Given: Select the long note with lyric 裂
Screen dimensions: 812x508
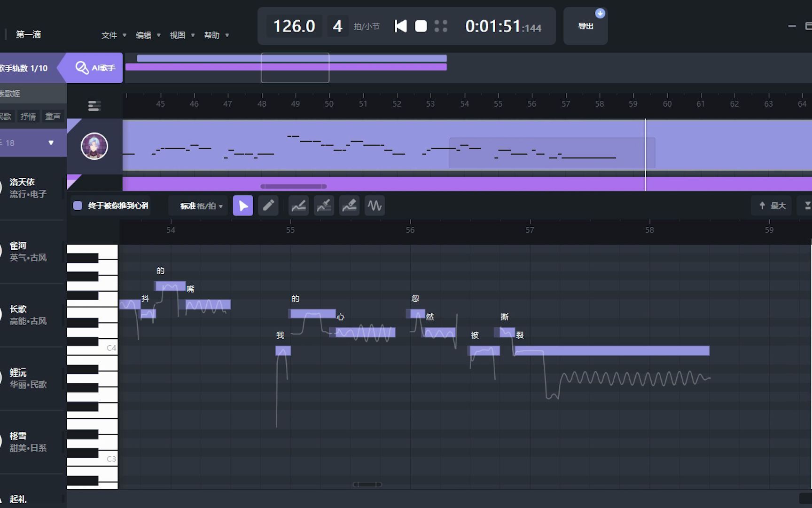Looking at the screenshot, I should coord(611,350).
